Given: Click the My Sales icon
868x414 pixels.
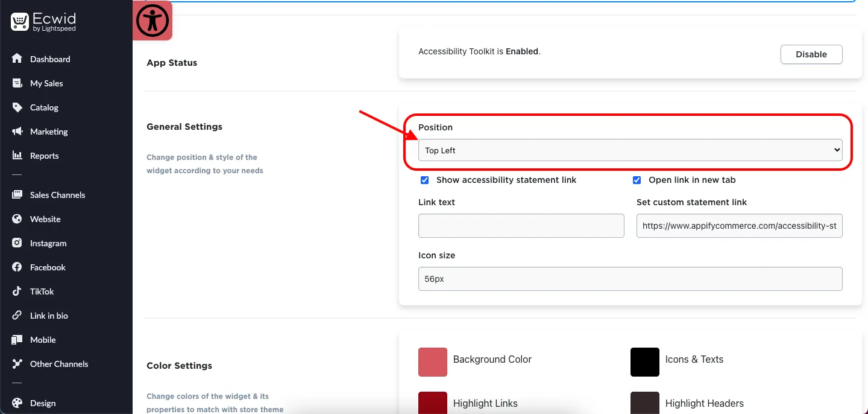Looking at the screenshot, I should coord(17,83).
